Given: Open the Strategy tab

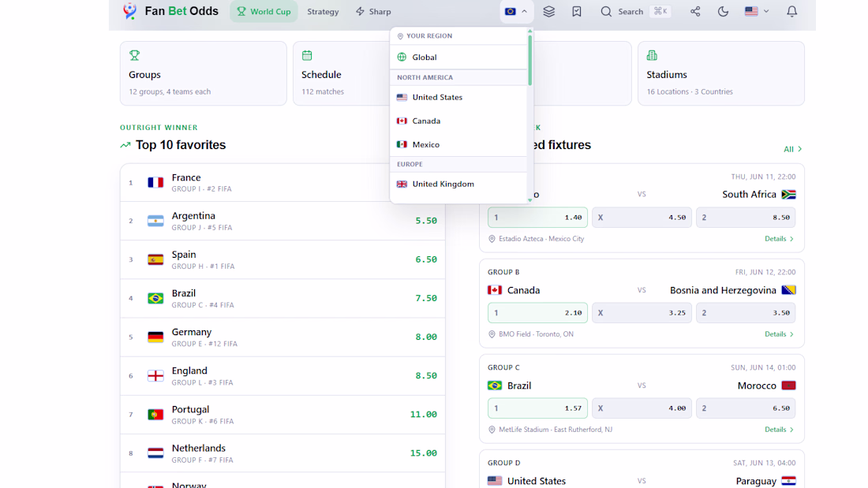Looking at the screenshot, I should (x=323, y=11).
